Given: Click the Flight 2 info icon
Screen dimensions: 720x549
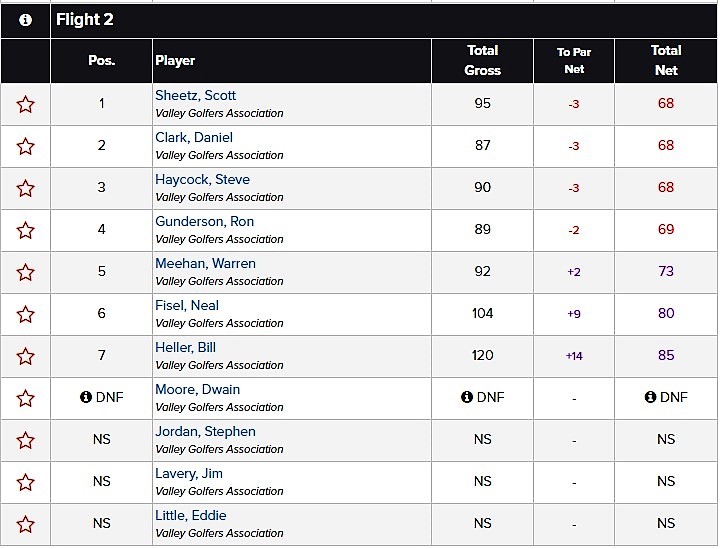Looking at the screenshot, I should point(25,20).
